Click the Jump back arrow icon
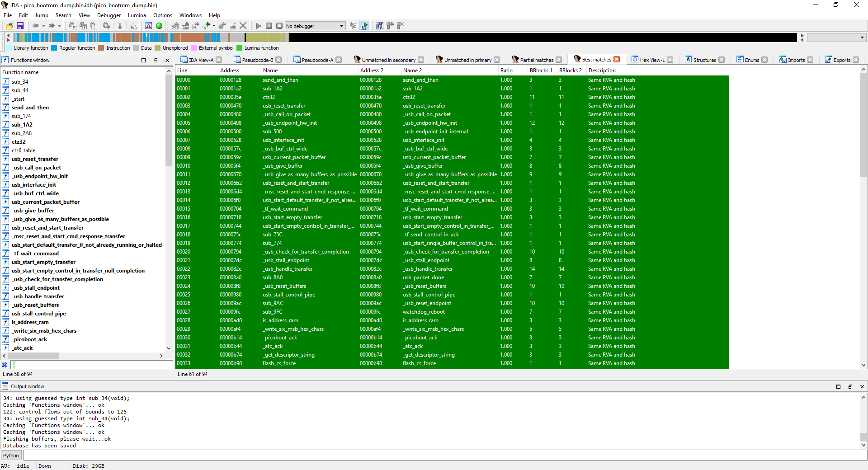 point(35,26)
